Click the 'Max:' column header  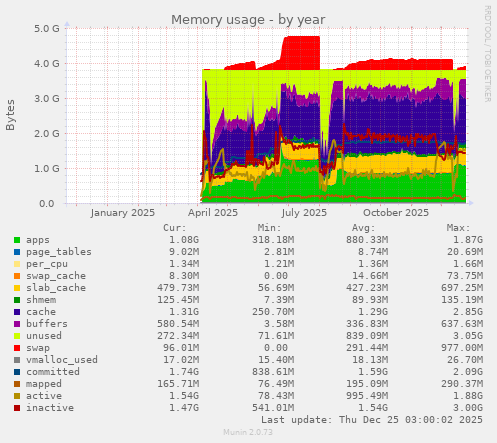coord(458,228)
